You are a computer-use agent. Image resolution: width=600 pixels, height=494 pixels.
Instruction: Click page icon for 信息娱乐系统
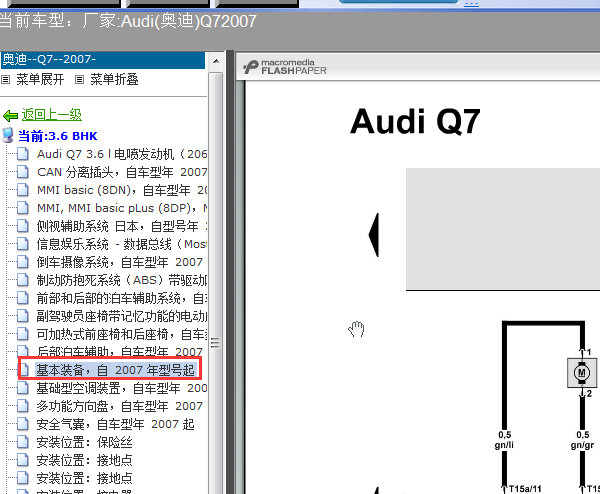point(23,244)
